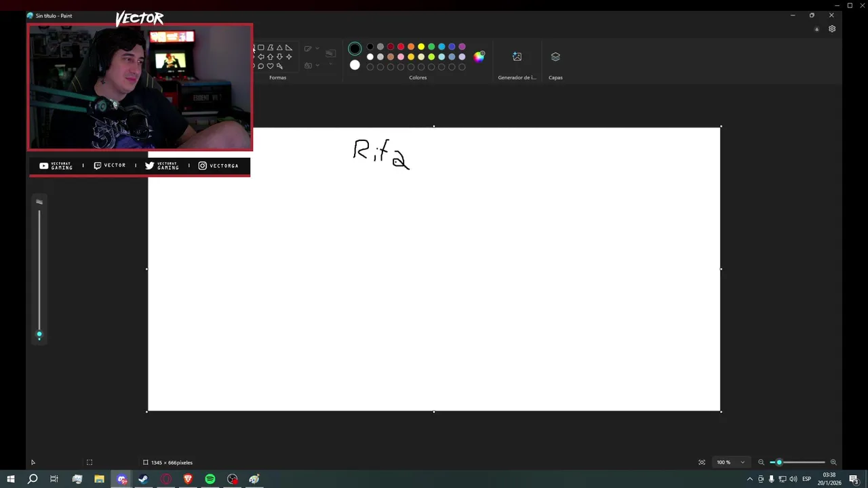Click the zoom slider thumb
Screen dimensions: 868x488
(779, 462)
